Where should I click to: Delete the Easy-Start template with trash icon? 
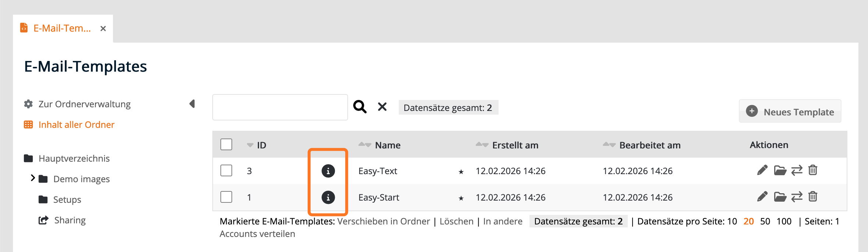pos(813,197)
